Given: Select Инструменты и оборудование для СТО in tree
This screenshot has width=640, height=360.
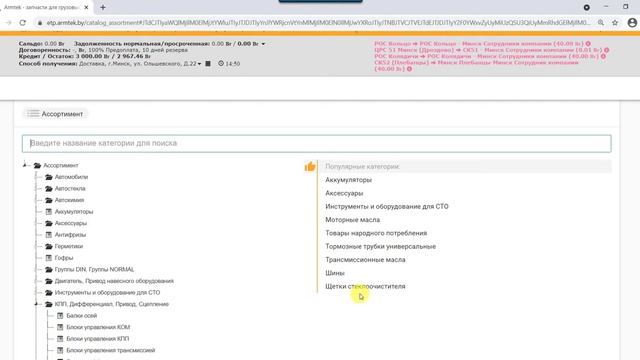Looking at the screenshot, I should pos(107,293).
